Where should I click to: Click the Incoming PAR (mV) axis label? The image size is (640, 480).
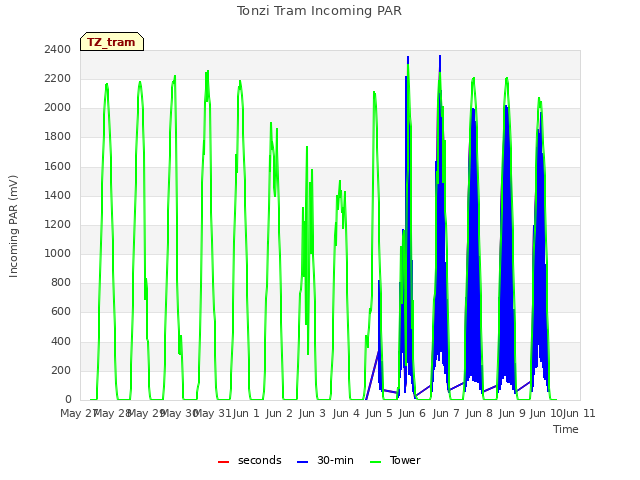click(13, 227)
